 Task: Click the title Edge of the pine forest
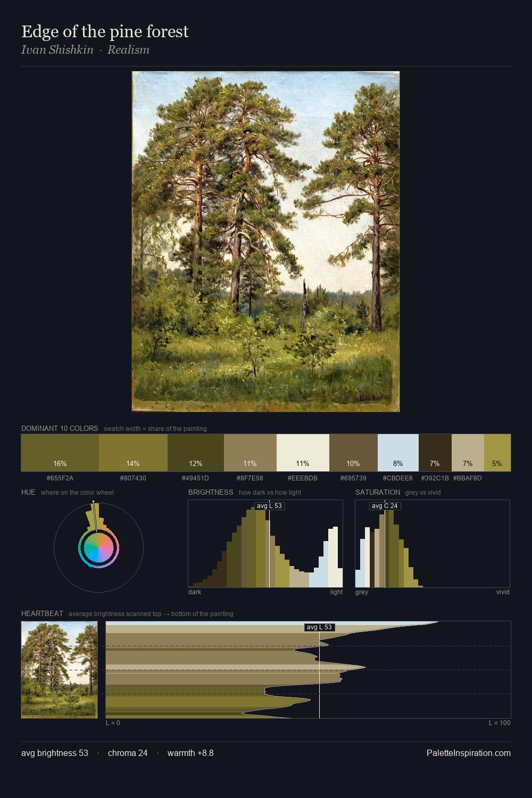[x=105, y=31]
